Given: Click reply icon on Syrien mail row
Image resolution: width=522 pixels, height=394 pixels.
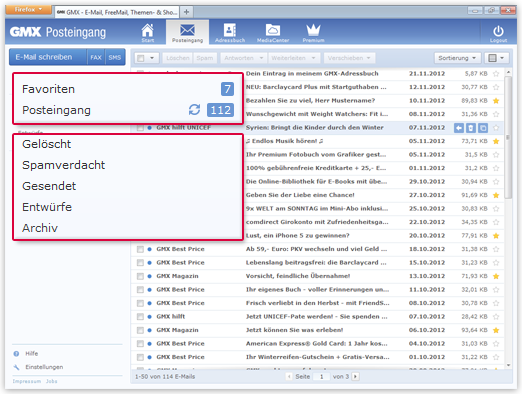Looking at the screenshot, I should point(459,128).
